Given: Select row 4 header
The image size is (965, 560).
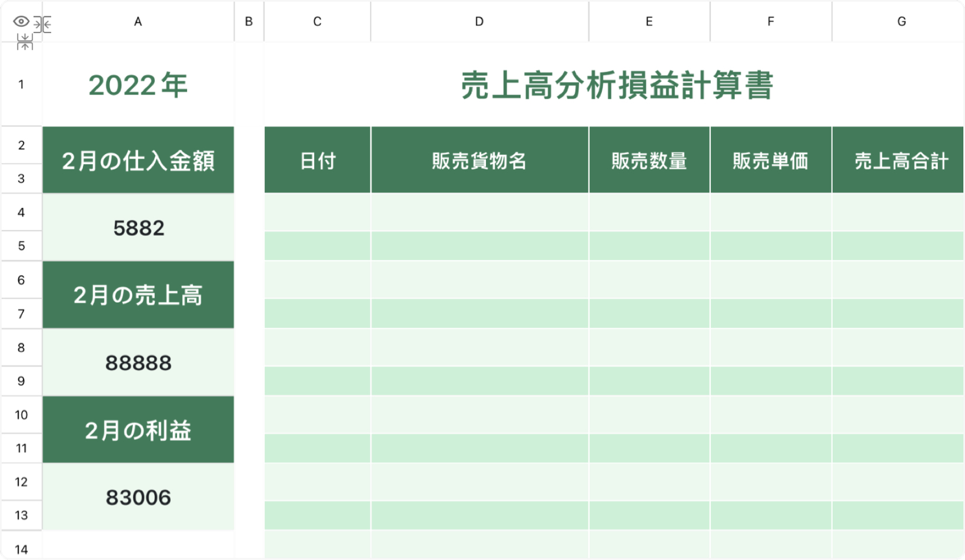Looking at the screenshot, I should click(x=21, y=212).
